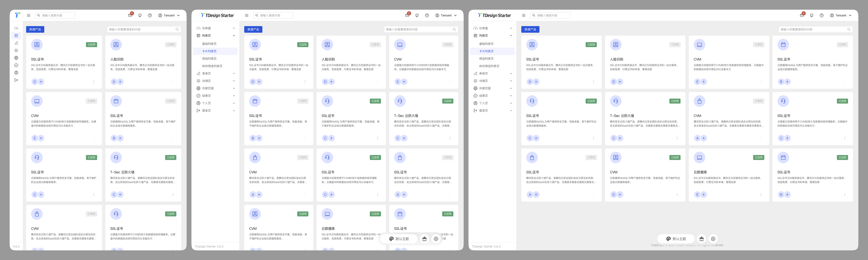Click 默认主题 button in four-column window
This screenshot has width=868, height=260.
click(x=676, y=239)
